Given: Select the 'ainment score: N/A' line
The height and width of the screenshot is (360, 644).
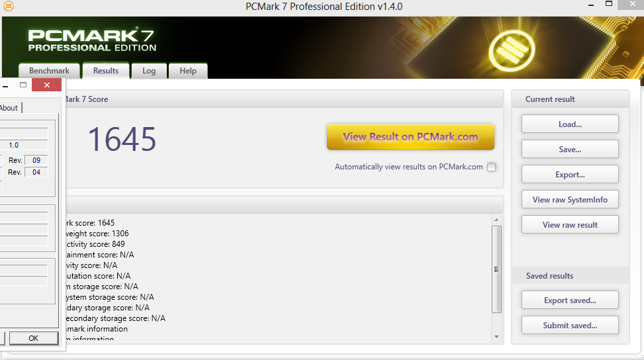Looking at the screenshot, I should [x=100, y=255].
